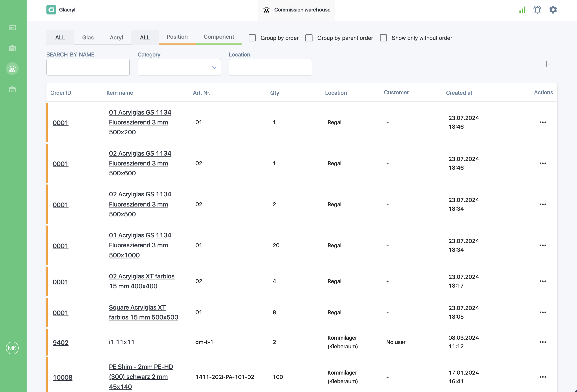
Task: Open actions menu for 500x1000 item
Action: pos(543,246)
